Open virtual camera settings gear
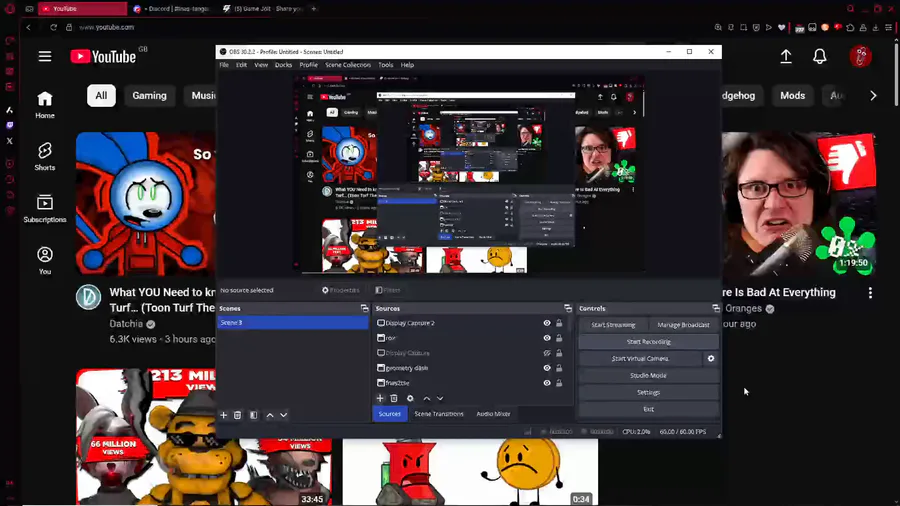Image resolution: width=900 pixels, height=506 pixels. tap(711, 359)
